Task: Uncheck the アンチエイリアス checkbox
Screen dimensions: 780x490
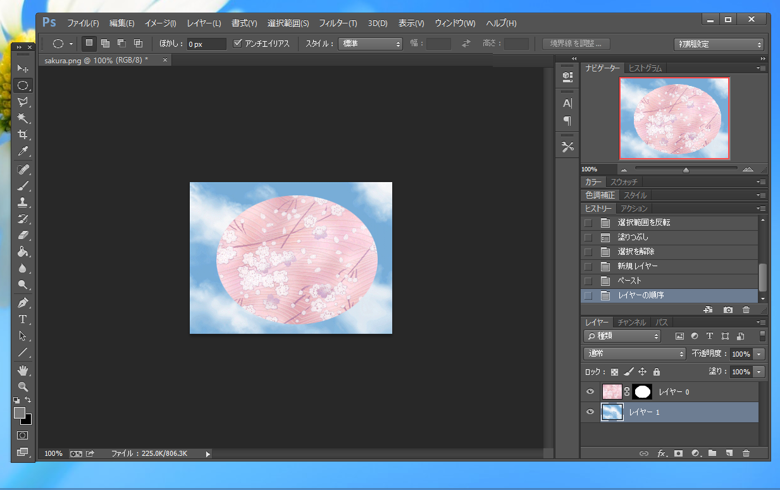Action: pos(237,44)
